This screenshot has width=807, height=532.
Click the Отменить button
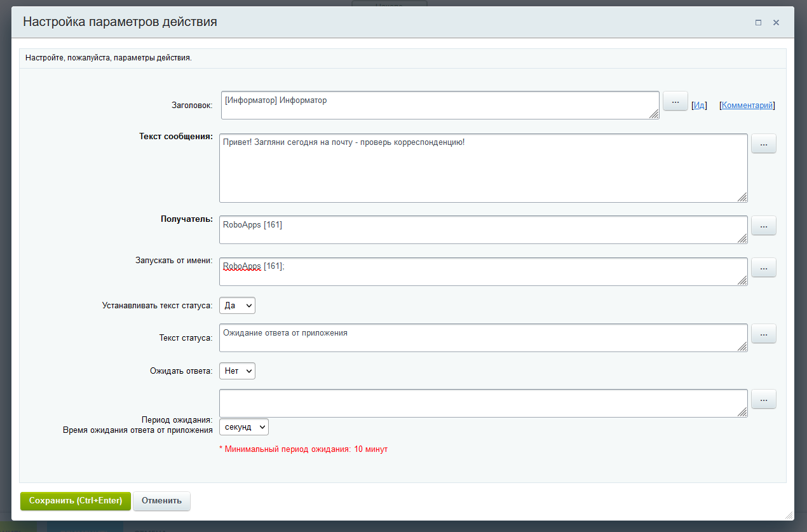[161, 501]
